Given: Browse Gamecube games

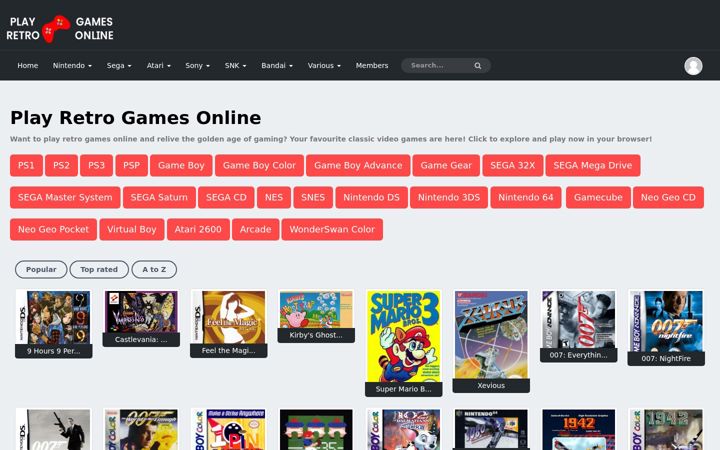Looking at the screenshot, I should coord(598,197).
